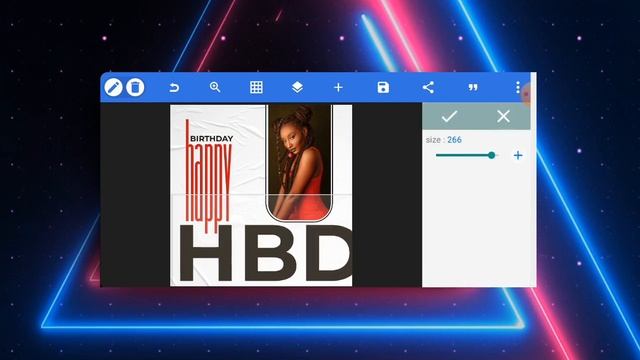The height and width of the screenshot is (360, 640).
Task: Click the size slider handle
Action: click(491, 155)
